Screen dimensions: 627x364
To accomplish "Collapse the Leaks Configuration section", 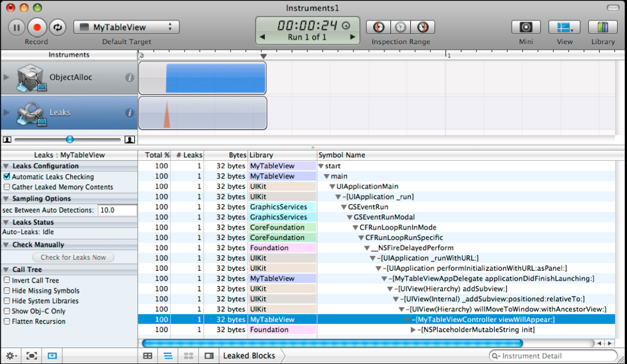I will coord(5,166).
